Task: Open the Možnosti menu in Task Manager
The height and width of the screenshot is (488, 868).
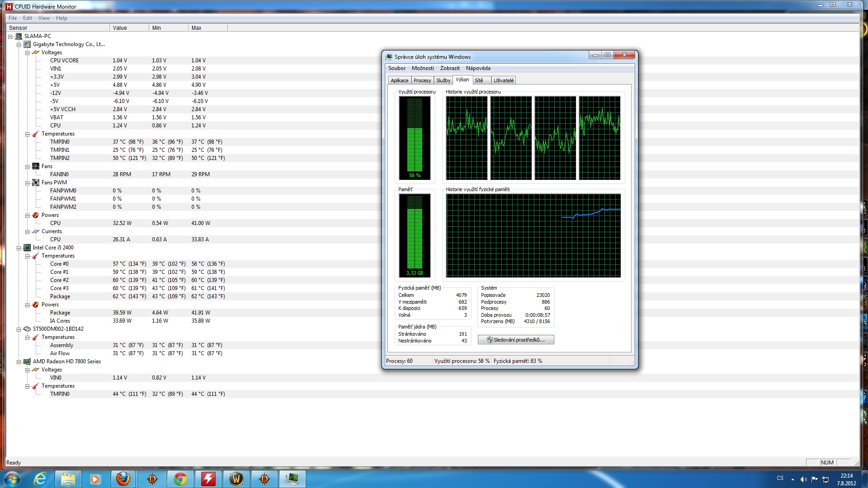Action: coord(423,68)
